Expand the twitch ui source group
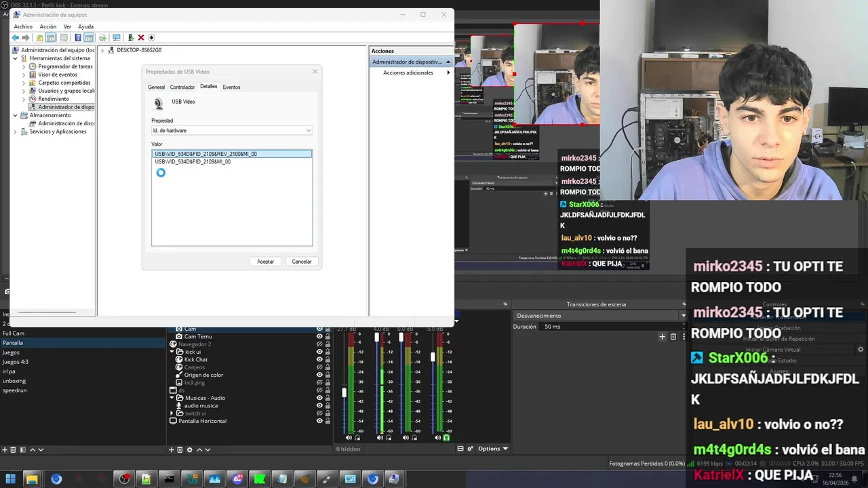 coord(172,413)
